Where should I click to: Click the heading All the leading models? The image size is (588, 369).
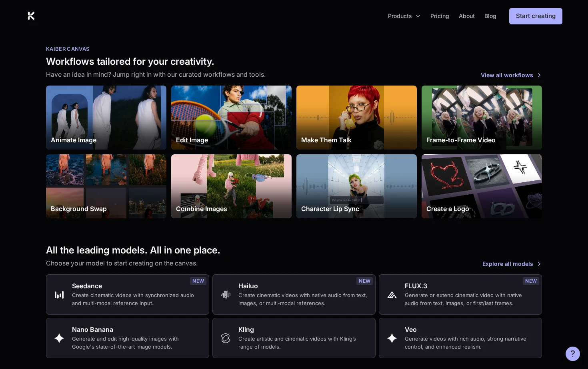(133, 250)
